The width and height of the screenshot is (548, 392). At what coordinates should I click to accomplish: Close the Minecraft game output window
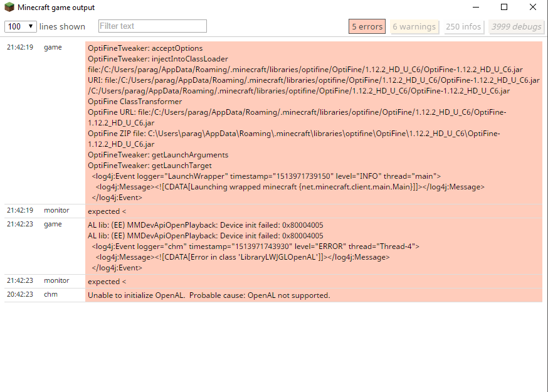532,7
